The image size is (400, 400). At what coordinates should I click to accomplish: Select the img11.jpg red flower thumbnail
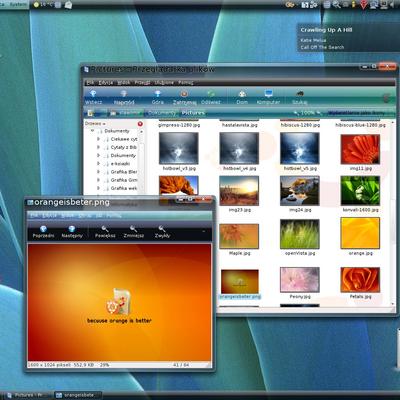tap(360, 149)
